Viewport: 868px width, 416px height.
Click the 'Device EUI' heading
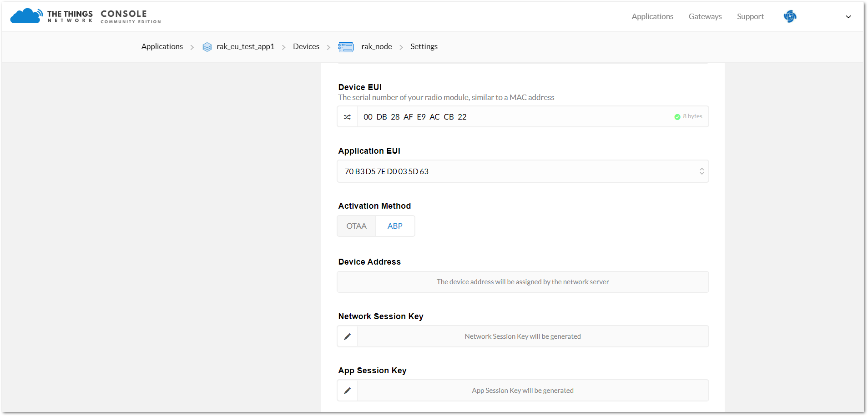(360, 87)
